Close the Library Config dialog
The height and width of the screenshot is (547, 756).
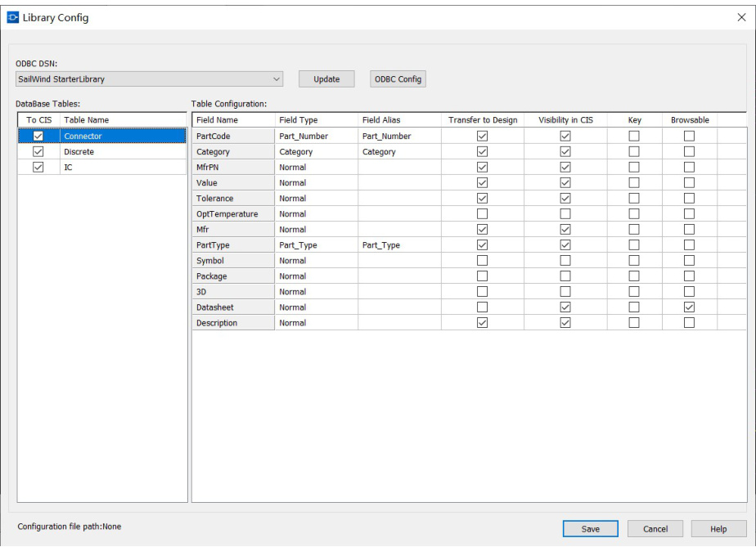coord(740,17)
